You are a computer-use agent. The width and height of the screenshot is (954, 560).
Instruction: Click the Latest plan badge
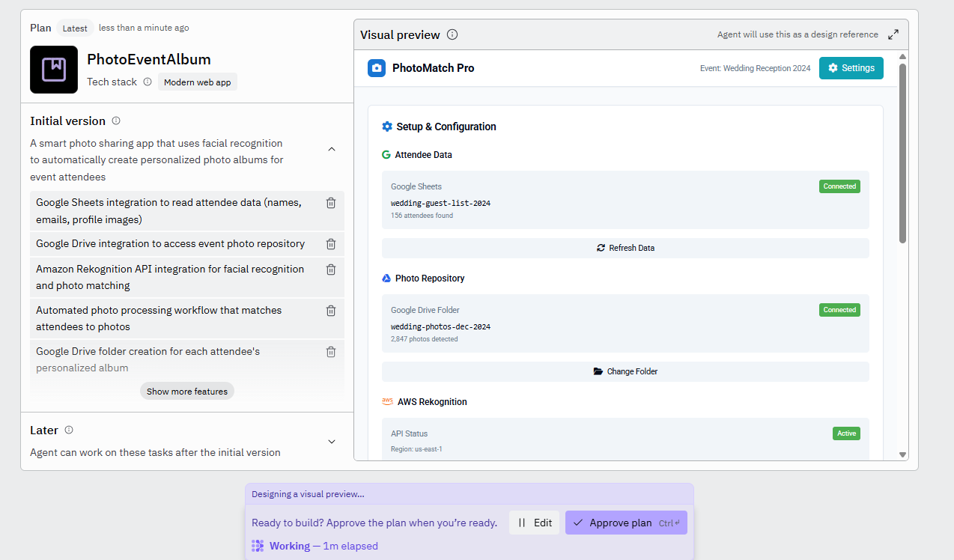click(75, 28)
